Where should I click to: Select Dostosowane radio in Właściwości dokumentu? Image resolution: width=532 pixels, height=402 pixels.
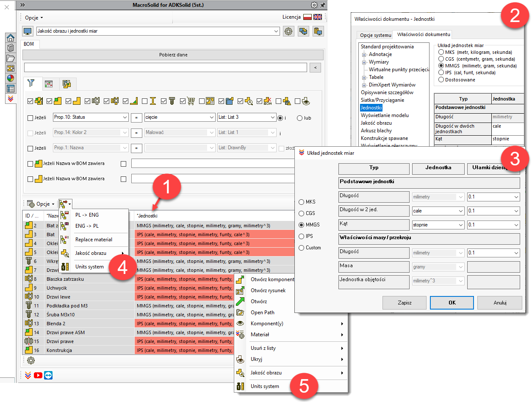click(441, 79)
